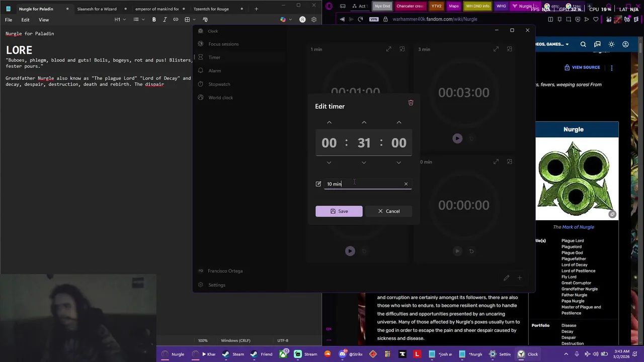Viewport: 644px width, 362px height.
Task: Add a new timer with plus icon
Action: (520, 278)
